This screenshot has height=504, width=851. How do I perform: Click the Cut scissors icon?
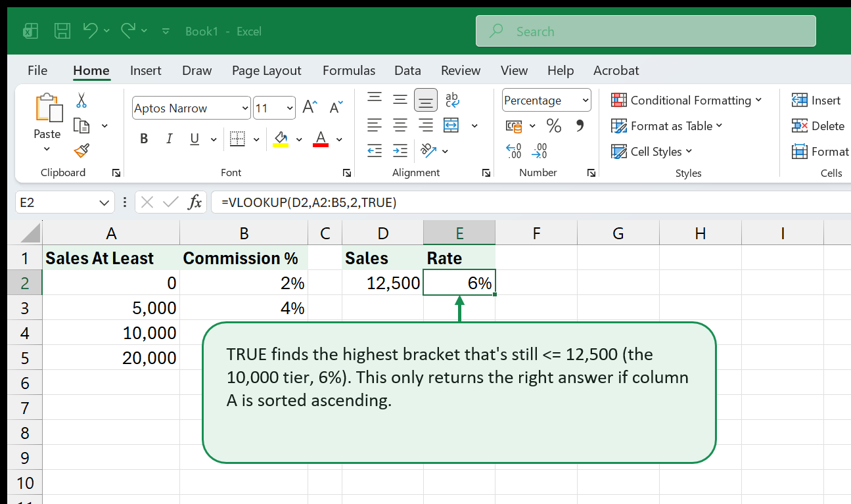(x=81, y=101)
